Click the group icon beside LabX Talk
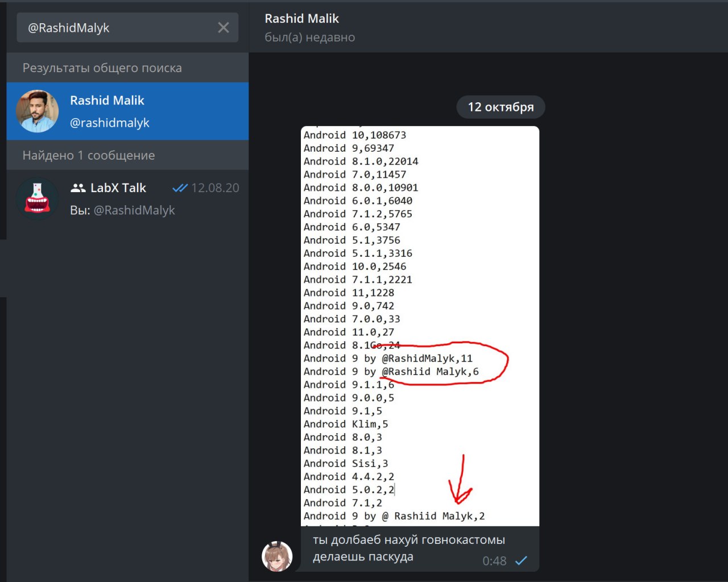 [x=78, y=188]
